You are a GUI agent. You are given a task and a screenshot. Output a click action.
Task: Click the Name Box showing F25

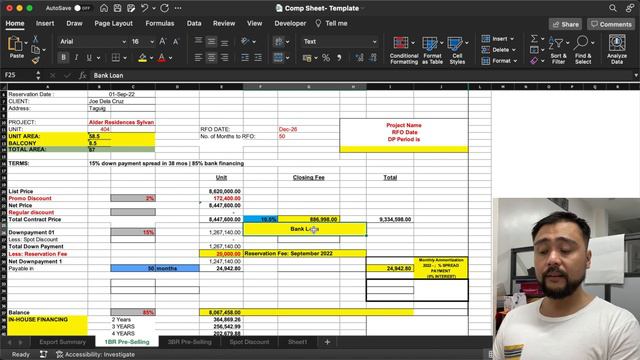click(18, 76)
